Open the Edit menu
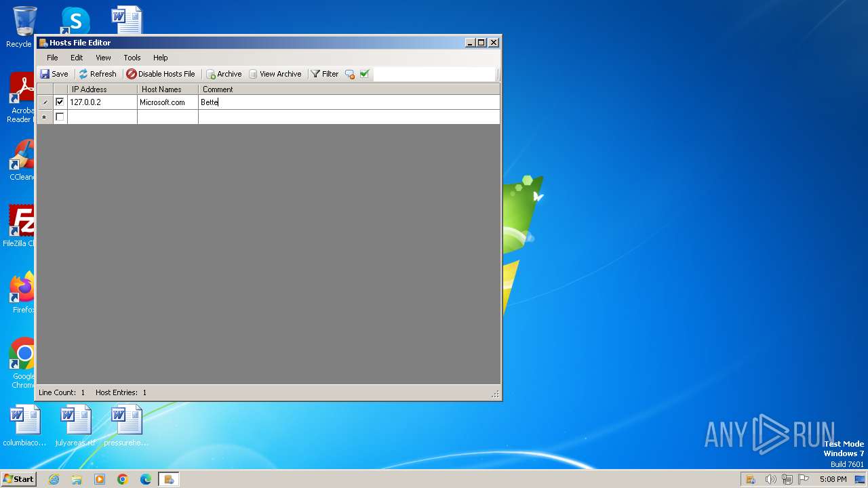 77,58
